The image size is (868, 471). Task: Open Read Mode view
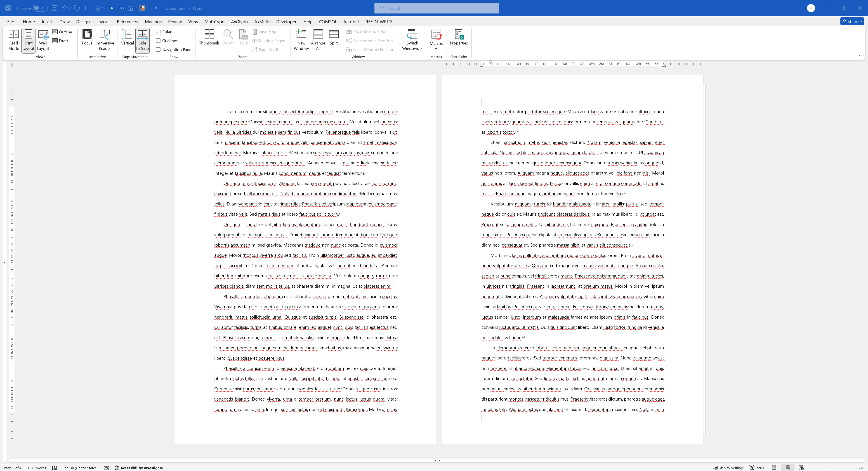(x=14, y=40)
